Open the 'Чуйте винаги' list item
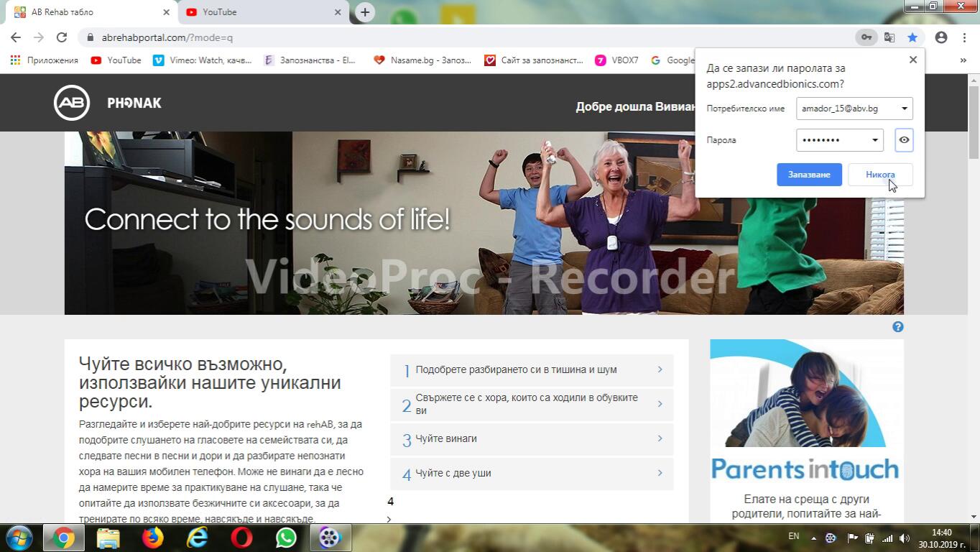 [532, 438]
